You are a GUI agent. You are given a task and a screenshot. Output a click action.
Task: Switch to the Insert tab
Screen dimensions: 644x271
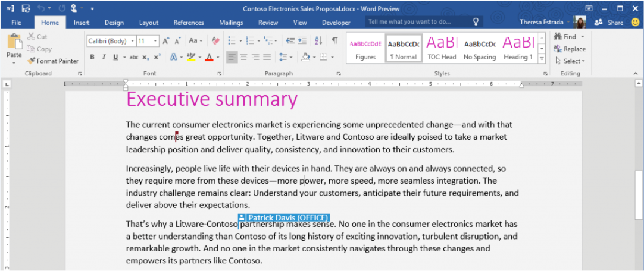point(82,23)
